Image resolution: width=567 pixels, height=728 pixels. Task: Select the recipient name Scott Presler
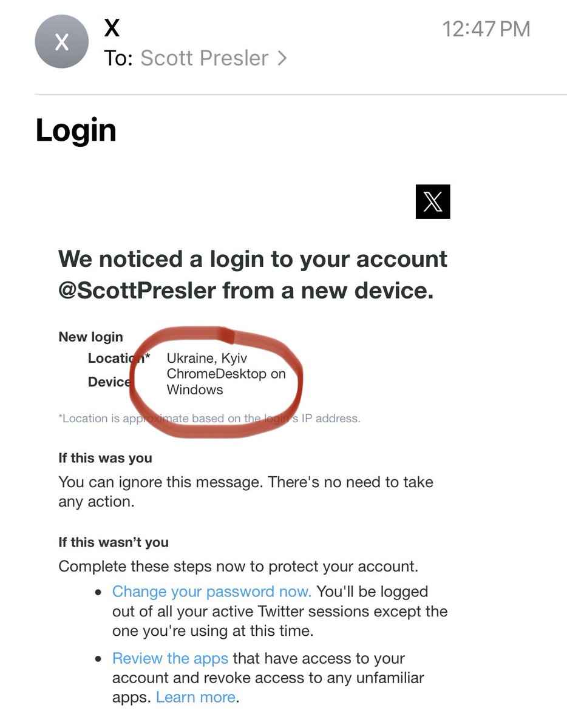pos(204,58)
